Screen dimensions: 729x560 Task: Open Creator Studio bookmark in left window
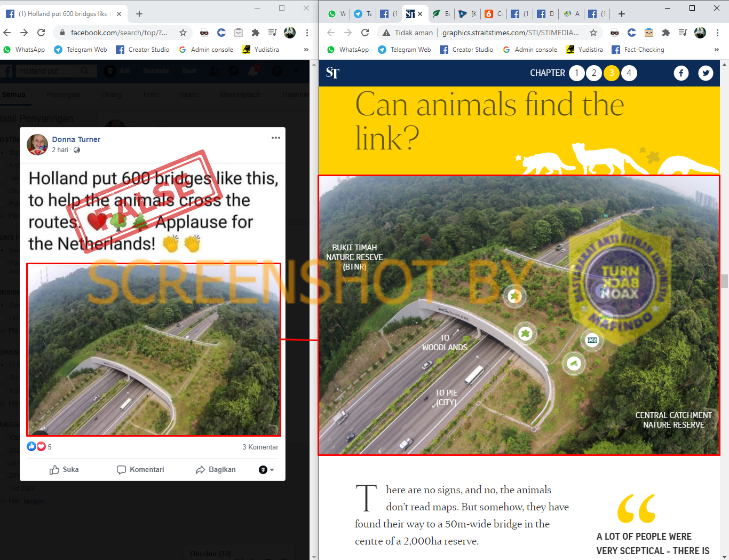(x=142, y=50)
